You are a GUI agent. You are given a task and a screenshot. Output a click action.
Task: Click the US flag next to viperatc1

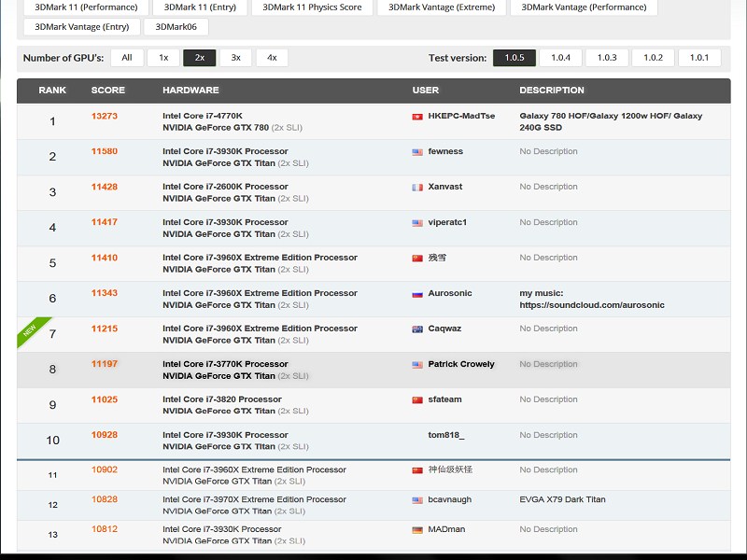(x=417, y=223)
